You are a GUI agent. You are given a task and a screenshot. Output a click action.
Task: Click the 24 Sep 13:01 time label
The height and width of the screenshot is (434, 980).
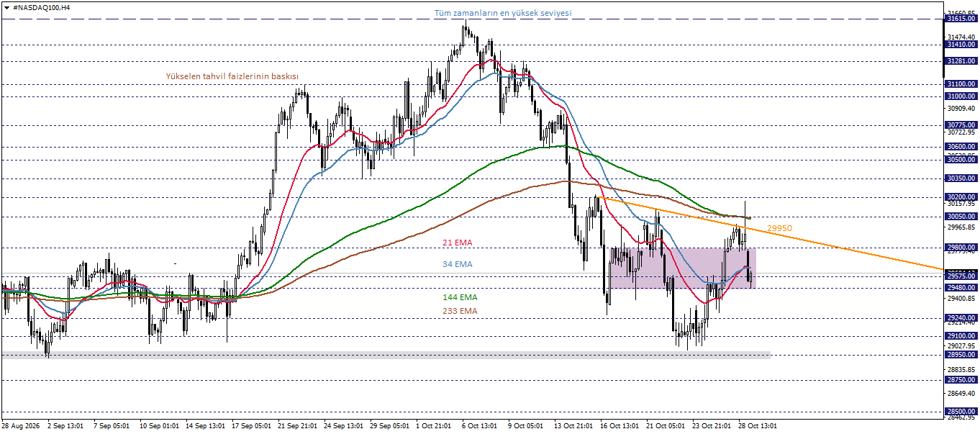coord(343,425)
